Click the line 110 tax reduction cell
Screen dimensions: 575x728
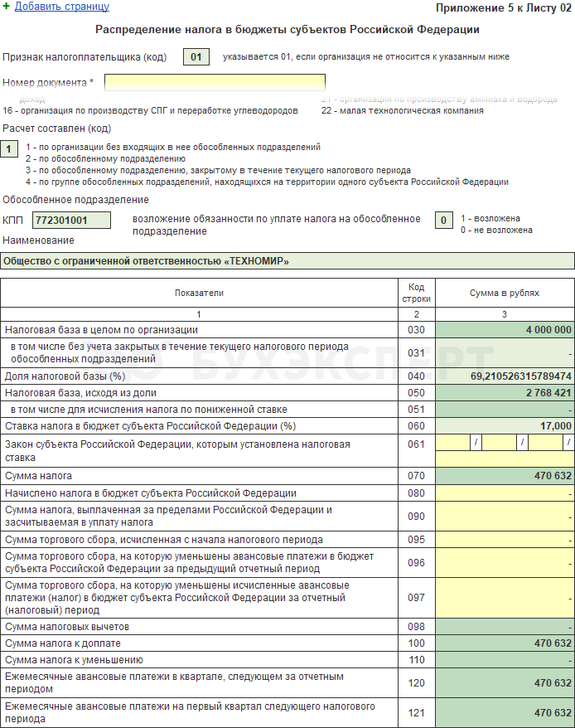(505, 660)
